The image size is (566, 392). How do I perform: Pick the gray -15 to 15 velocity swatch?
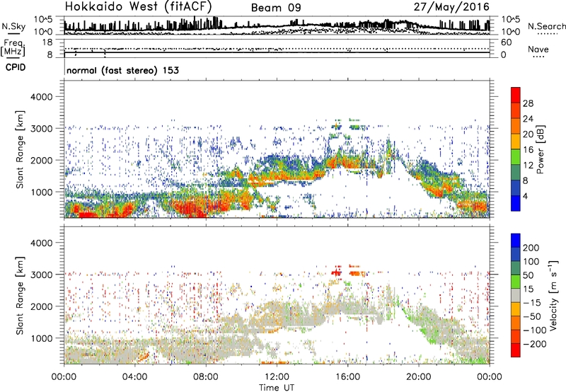(516, 296)
